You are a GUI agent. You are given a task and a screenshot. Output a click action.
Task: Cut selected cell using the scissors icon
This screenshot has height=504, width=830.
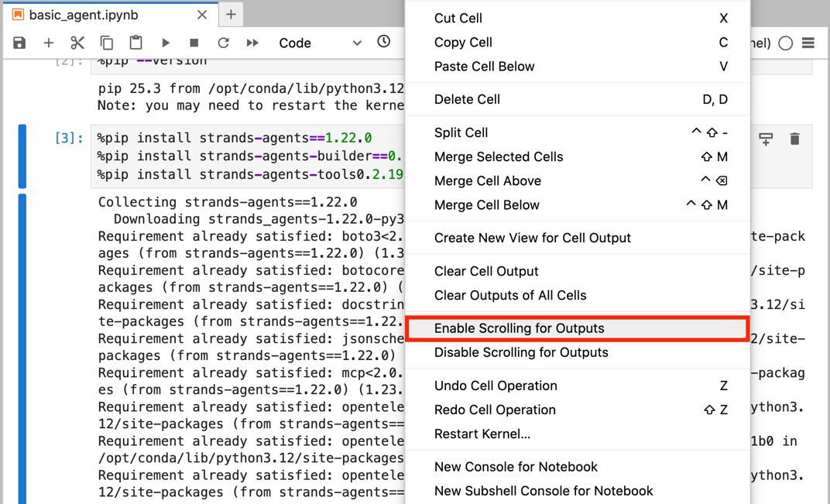click(77, 43)
